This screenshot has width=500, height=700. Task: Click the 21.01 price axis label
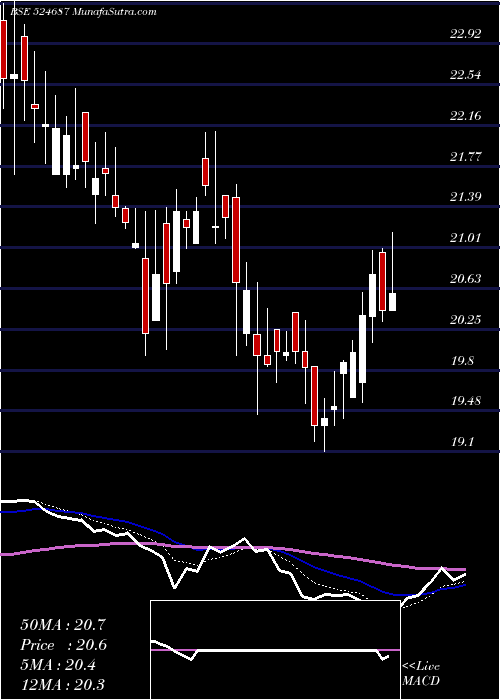pyautogui.click(x=466, y=238)
